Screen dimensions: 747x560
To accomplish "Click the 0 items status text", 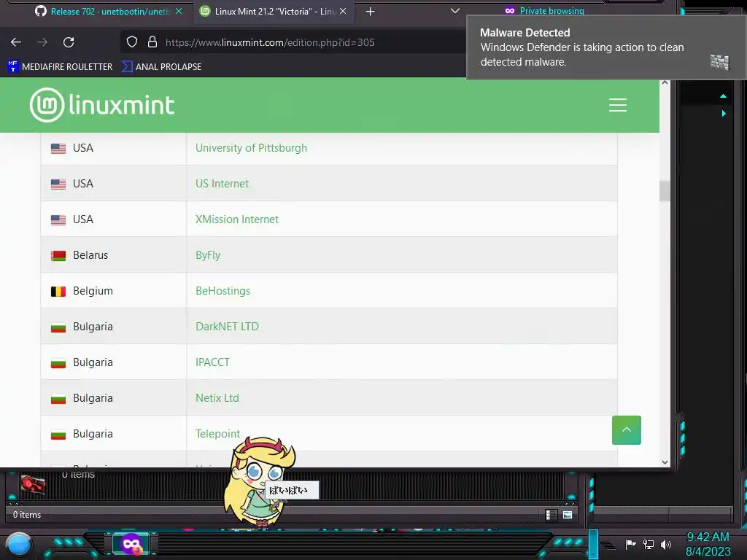I will pyautogui.click(x=27, y=515).
